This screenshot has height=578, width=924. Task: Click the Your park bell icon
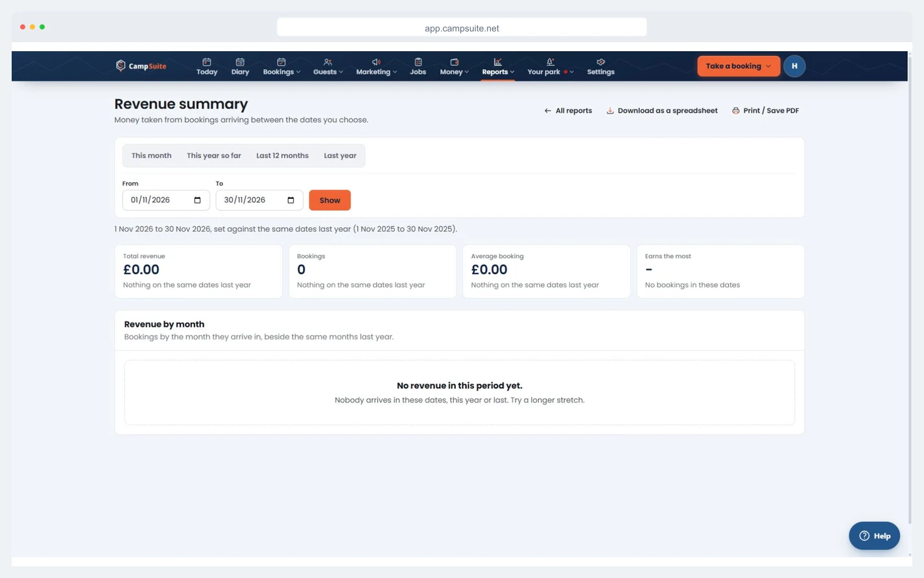coord(551,62)
